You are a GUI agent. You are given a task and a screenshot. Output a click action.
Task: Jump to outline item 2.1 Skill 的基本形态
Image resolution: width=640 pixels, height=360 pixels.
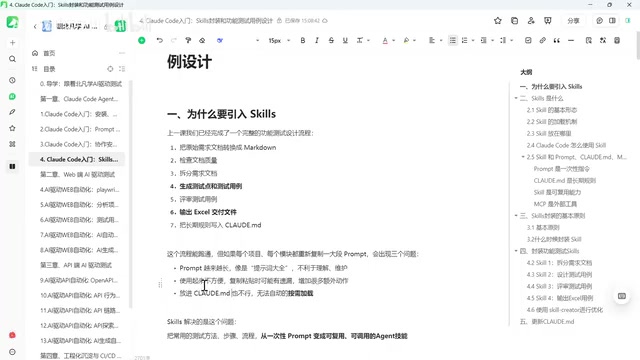(551, 110)
